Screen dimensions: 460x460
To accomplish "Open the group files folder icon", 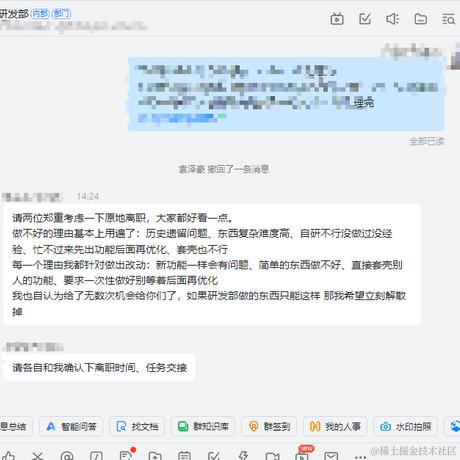I will [421, 19].
